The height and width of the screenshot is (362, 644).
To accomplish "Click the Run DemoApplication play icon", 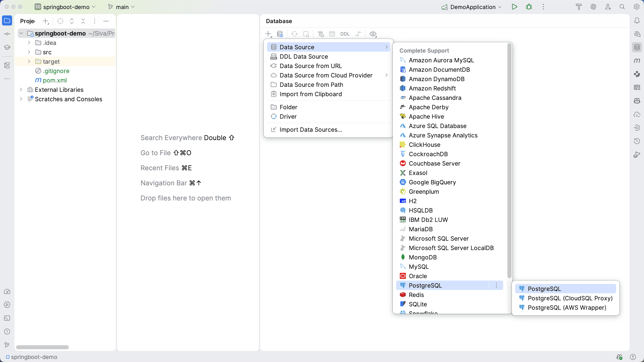I will pos(515,7).
